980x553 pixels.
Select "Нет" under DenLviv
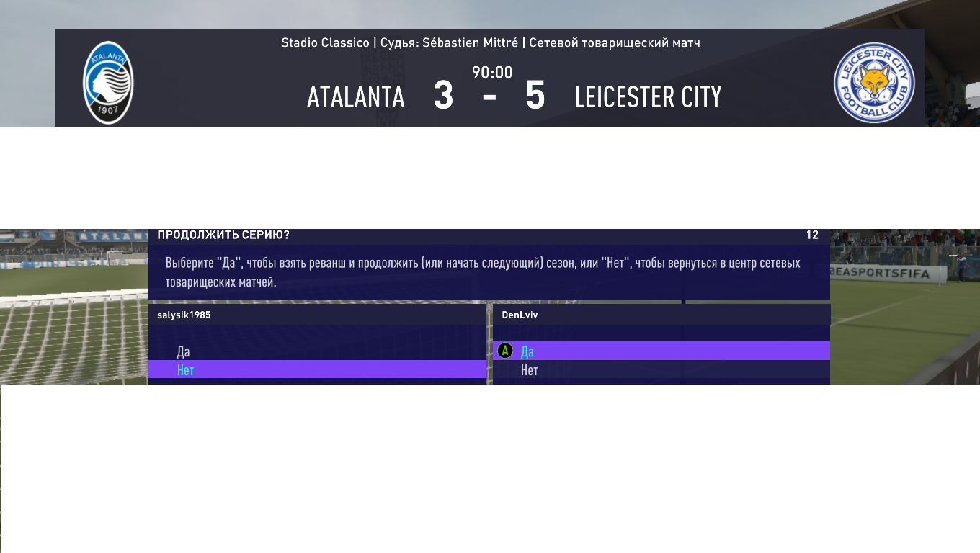click(x=530, y=370)
